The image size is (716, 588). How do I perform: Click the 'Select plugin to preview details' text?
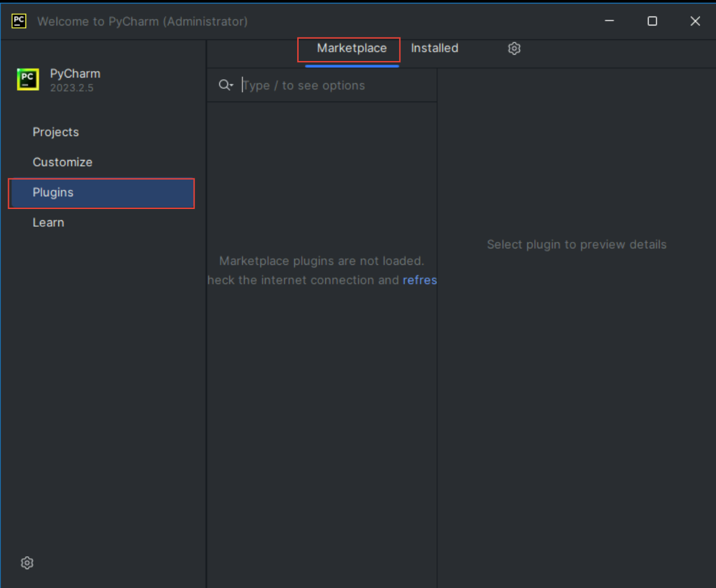pos(577,244)
